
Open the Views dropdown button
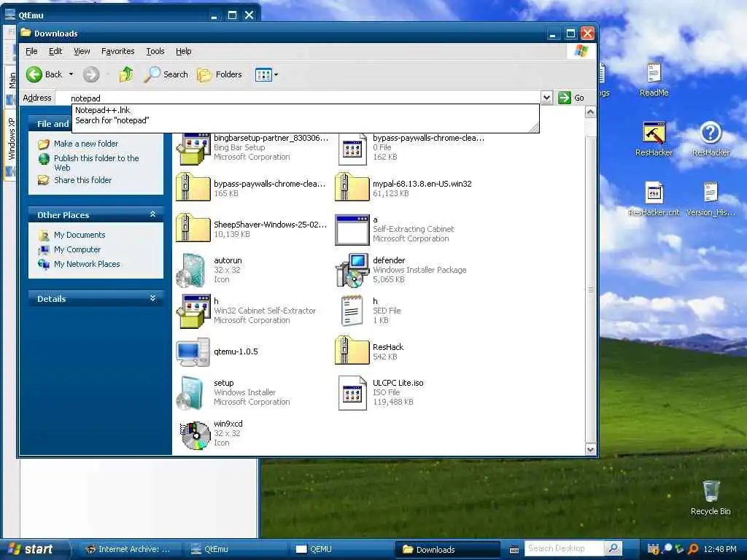tap(266, 74)
